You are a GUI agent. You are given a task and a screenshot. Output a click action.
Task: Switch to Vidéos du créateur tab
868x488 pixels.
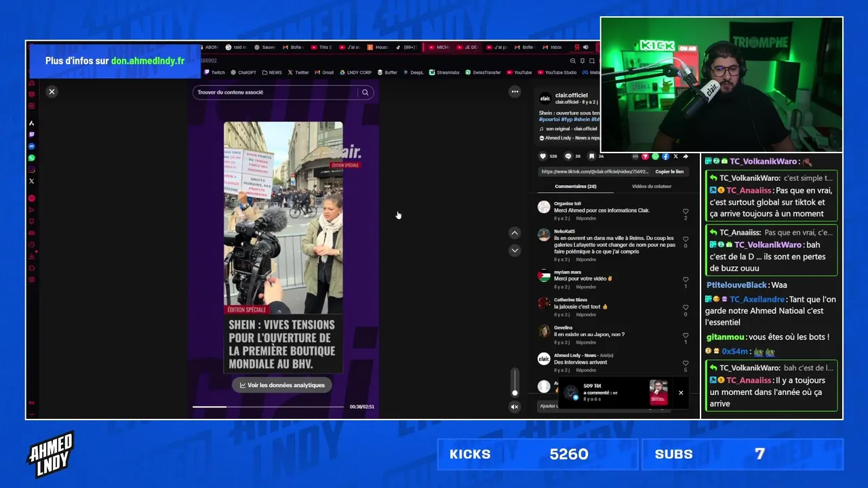(x=652, y=186)
